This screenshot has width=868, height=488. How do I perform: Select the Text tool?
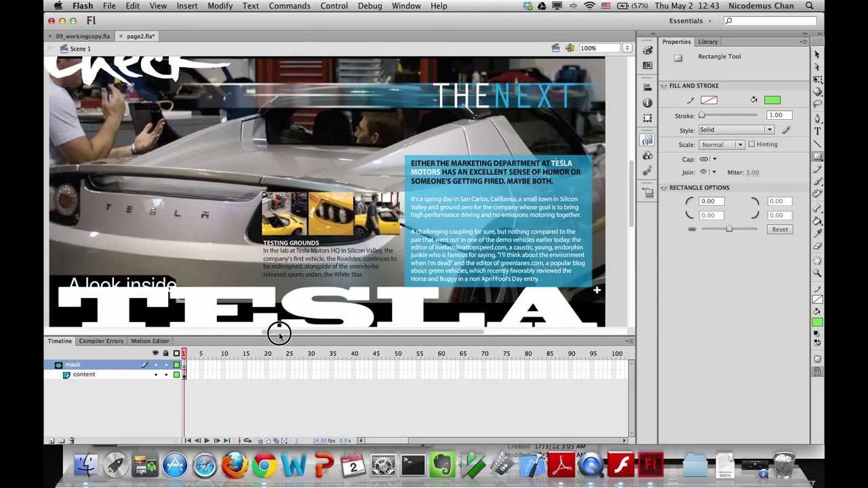click(817, 131)
